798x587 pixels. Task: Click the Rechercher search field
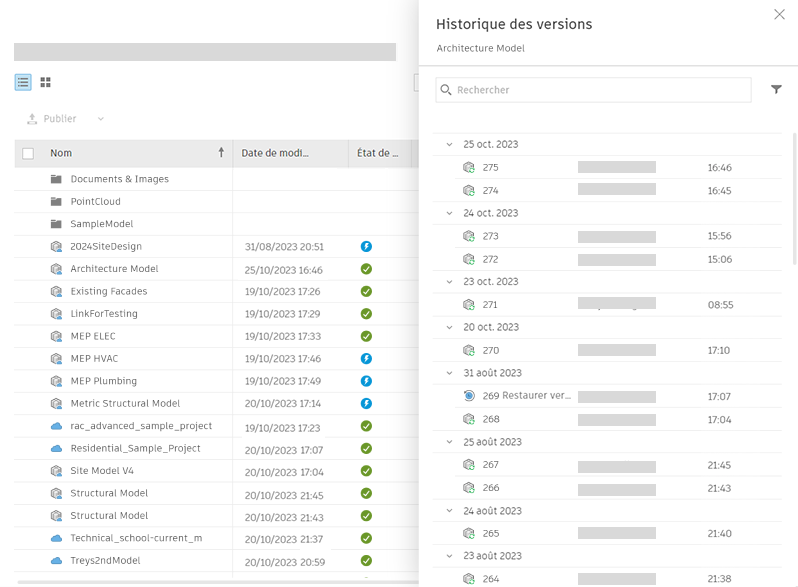coord(593,90)
